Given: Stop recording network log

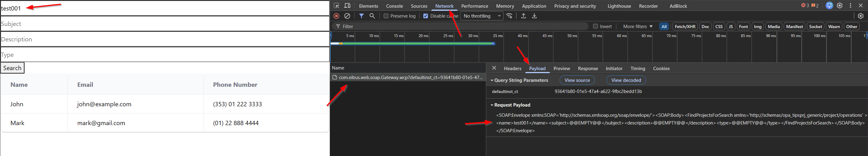Looking at the screenshot, I should (336, 16).
